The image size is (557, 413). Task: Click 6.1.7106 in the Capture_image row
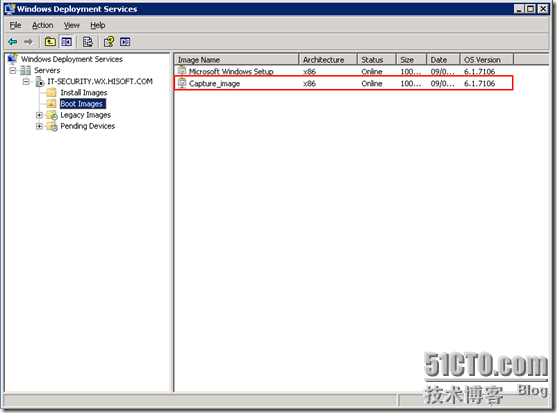point(480,83)
